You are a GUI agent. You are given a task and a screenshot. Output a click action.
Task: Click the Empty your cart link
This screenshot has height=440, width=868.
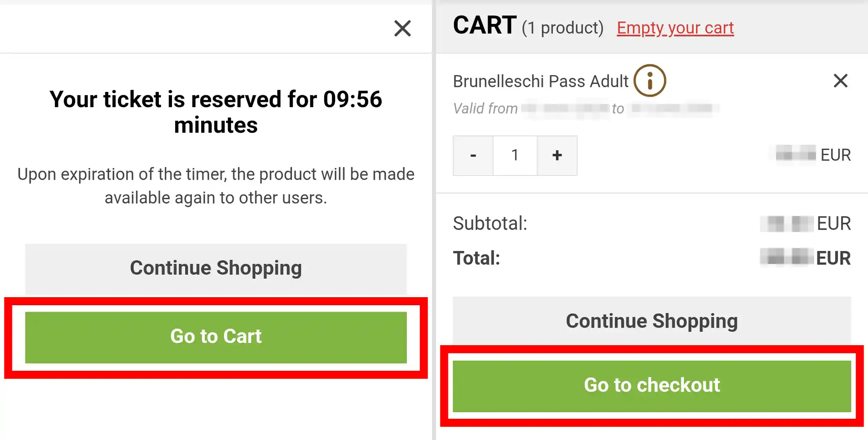coord(675,28)
